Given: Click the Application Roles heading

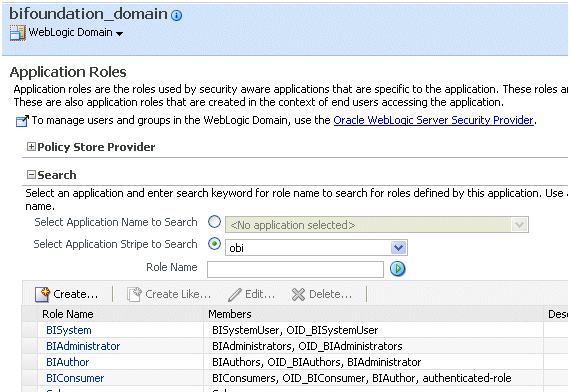Looking at the screenshot, I should click(68, 72).
